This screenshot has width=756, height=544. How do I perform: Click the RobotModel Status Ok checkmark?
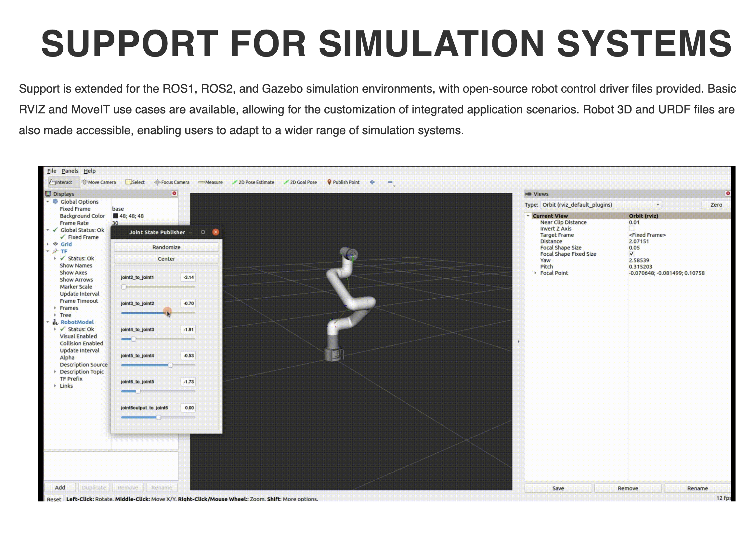pyautogui.click(x=63, y=329)
